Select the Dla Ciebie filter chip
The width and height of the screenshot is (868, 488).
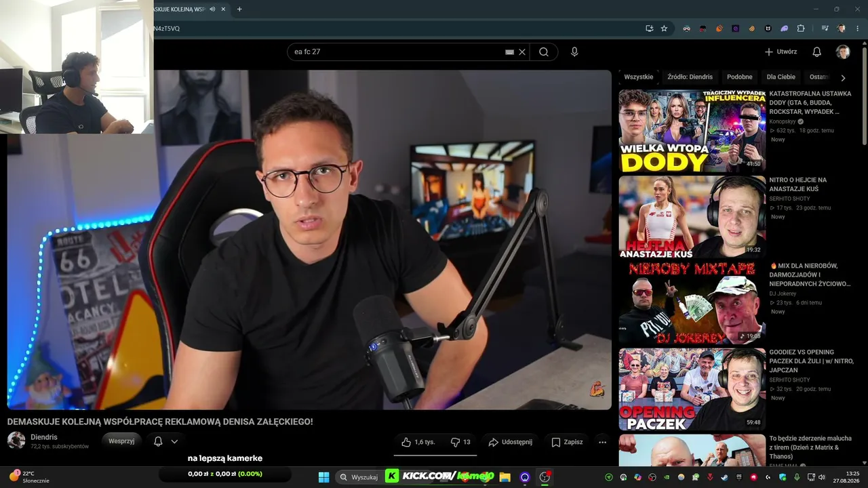tap(781, 77)
